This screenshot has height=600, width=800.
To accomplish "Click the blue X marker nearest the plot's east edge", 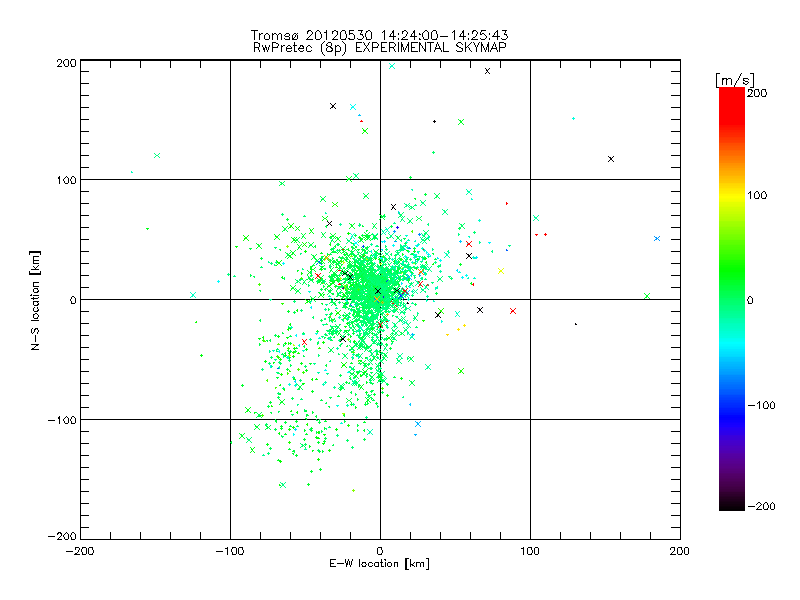I will tap(657, 239).
